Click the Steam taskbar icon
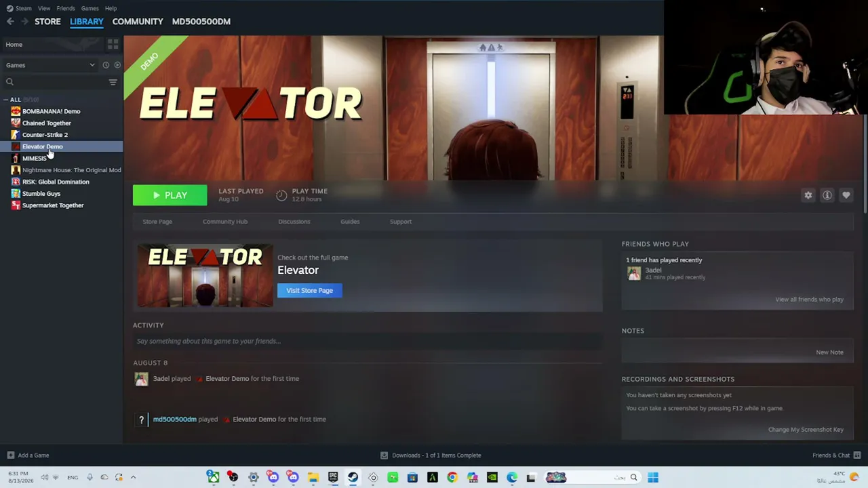Image resolution: width=868 pixels, height=488 pixels. tap(353, 477)
